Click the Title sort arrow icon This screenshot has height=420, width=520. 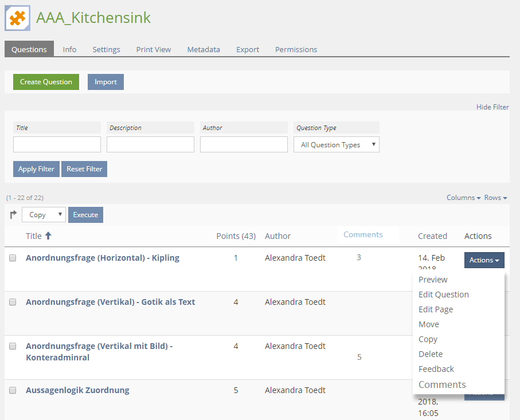tap(48, 235)
